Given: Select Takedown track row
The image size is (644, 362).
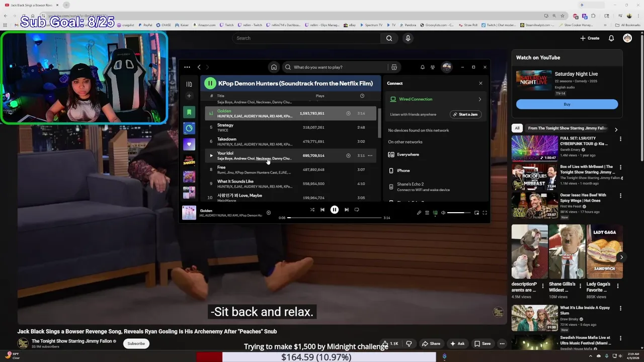Looking at the screenshot, I should tap(290, 141).
